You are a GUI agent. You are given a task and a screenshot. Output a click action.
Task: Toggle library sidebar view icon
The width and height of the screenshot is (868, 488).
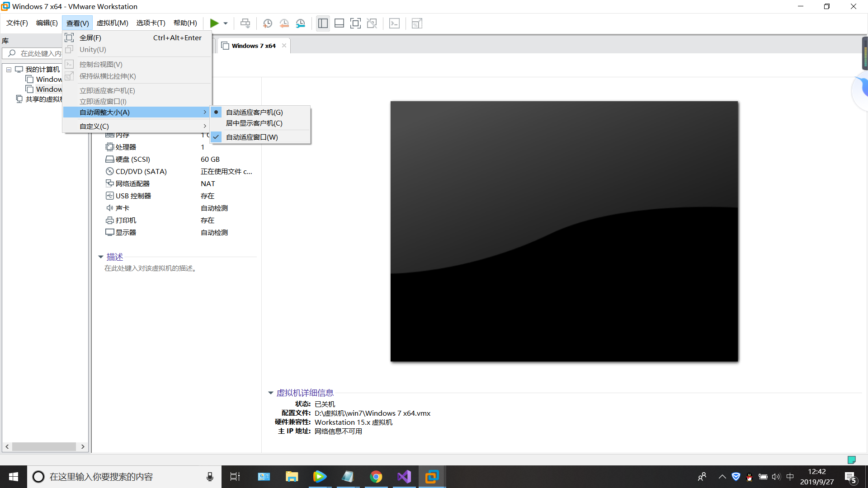pos(323,23)
